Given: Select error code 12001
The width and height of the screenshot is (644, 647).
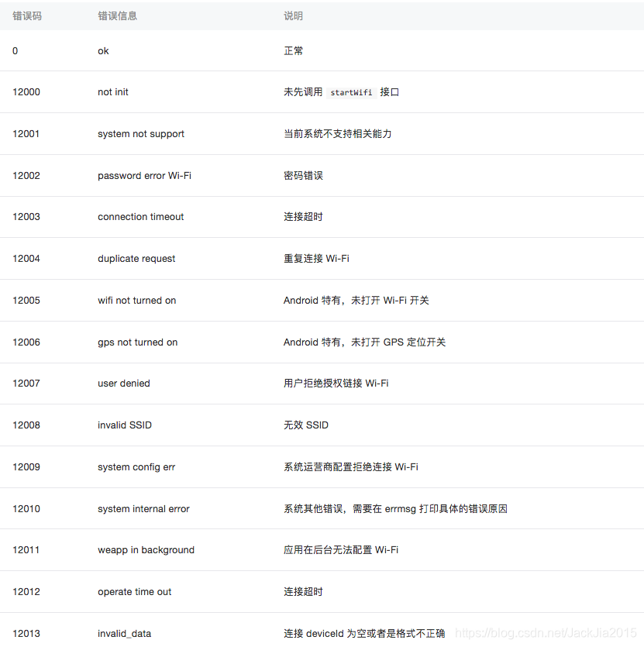Looking at the screenshot, I should pos(26,134).
